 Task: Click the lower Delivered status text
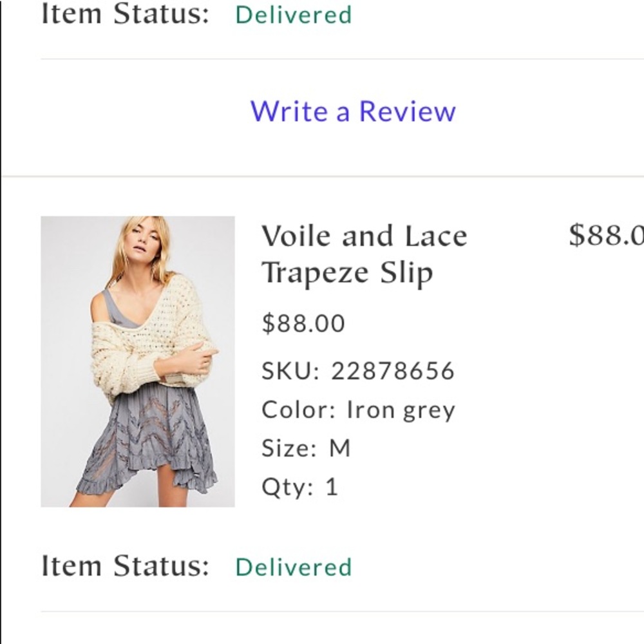point(294,567)
